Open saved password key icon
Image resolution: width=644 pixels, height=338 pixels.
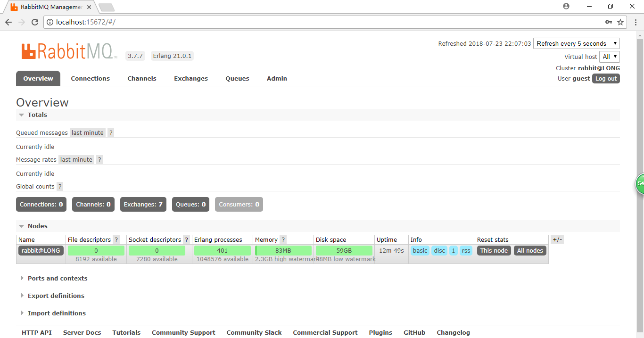609,22
